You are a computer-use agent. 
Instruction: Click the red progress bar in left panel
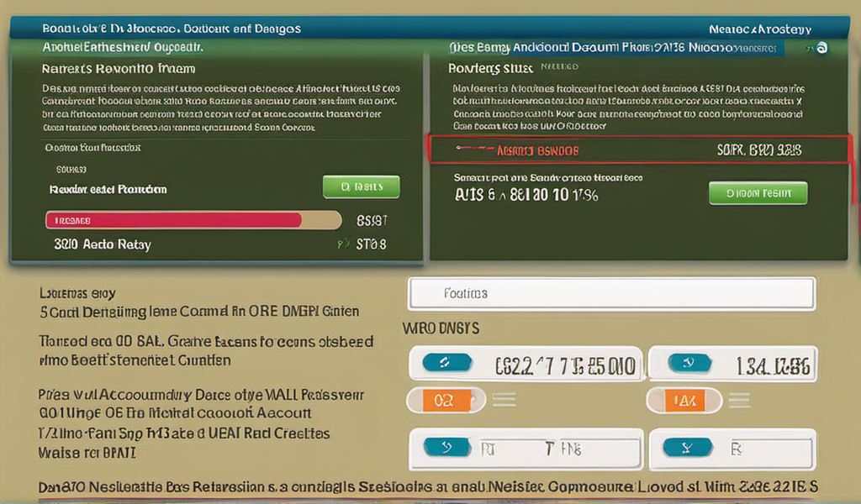click(173, 220)
